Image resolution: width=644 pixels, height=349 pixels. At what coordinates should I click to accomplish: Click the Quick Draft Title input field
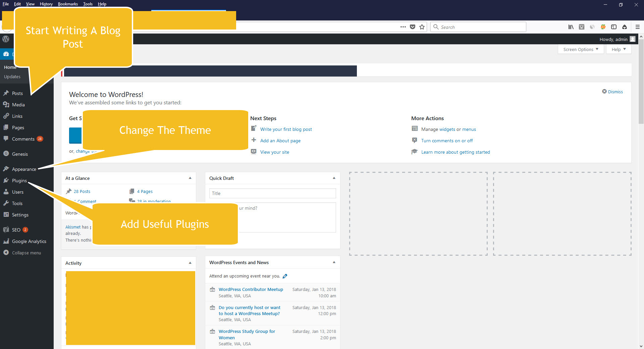272,193
